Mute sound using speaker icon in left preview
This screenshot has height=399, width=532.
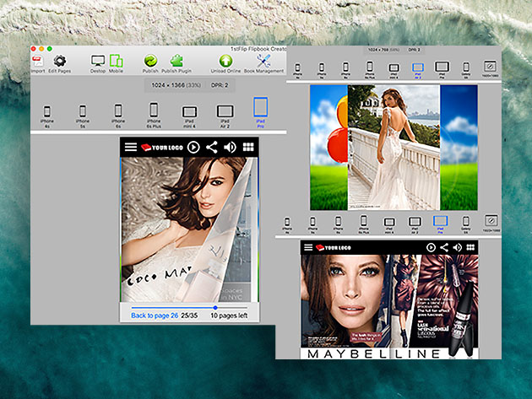(230, 147)
